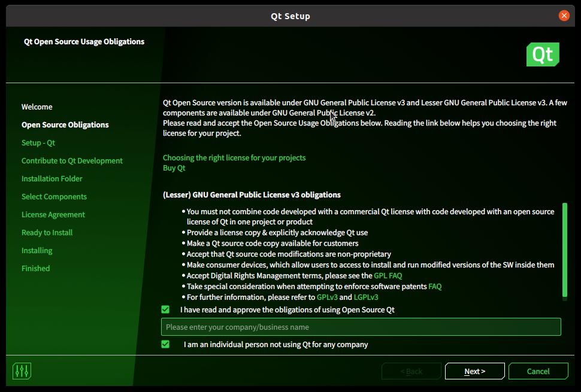Open the Buy Qt link
The image size is (581, 392).
click(x=174, y=168)
